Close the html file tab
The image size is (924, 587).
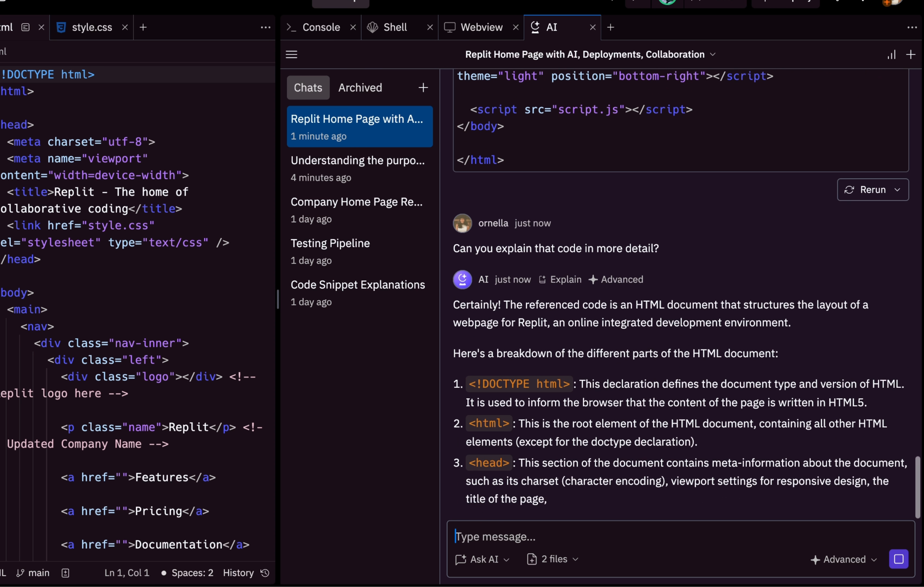[x=41, y=27]
